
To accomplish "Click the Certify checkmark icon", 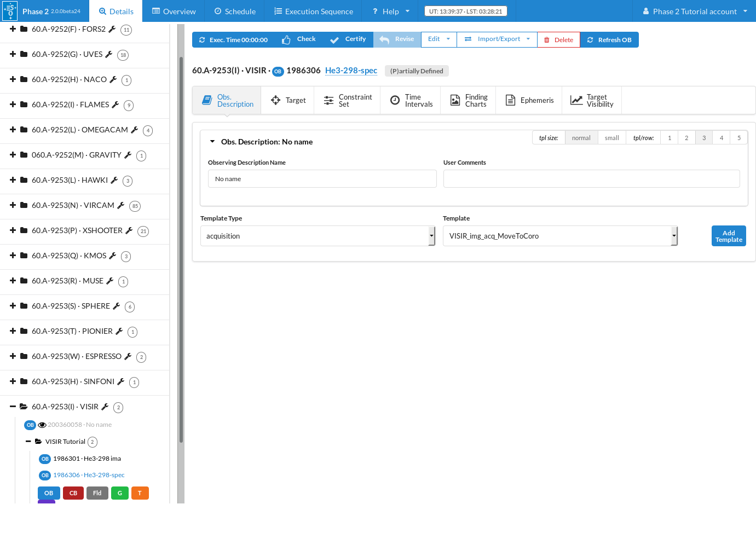I will (x=334, y=40).
